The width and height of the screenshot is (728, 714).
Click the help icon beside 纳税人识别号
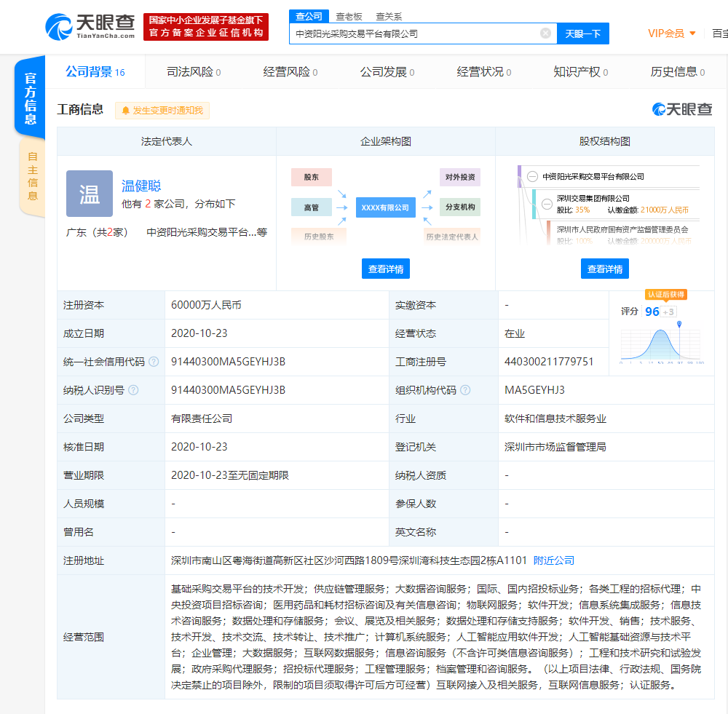click(x=133, y=390)
